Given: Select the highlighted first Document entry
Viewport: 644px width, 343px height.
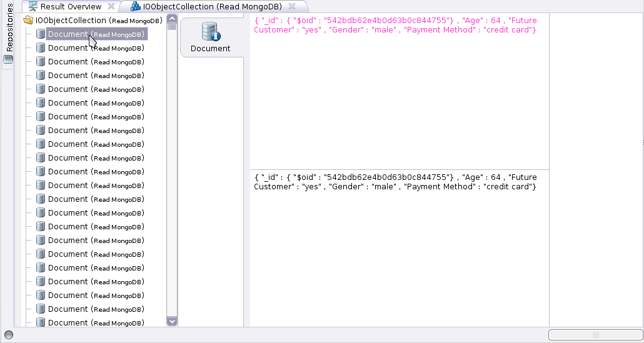Looking at the screenshot, I should pyautogui.click(x=96, y=34).
